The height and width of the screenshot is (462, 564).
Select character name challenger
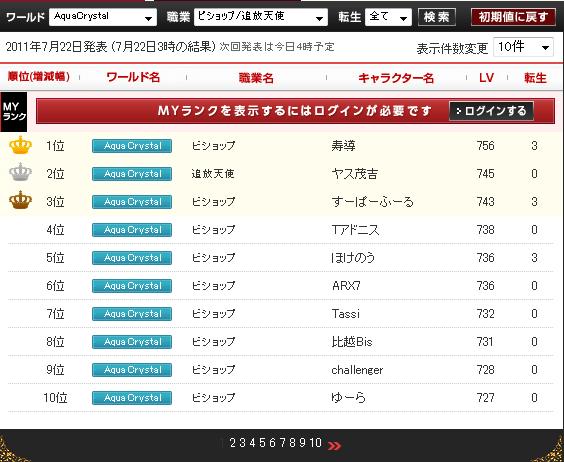(x=357, y=370)
